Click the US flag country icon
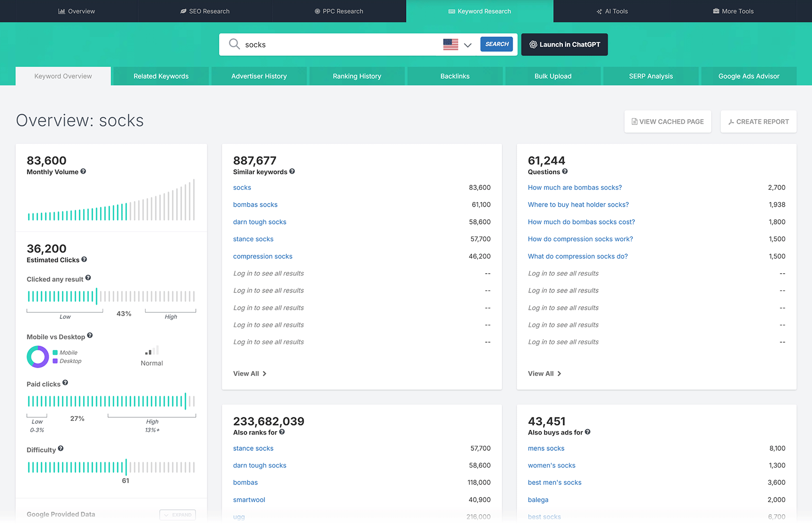 coord(451,44)
